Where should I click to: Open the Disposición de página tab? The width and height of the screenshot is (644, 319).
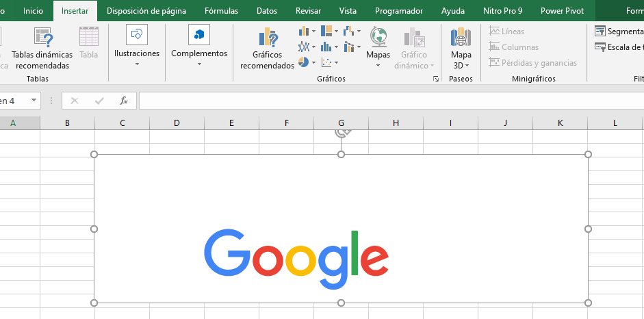click(x=146, y=11)
